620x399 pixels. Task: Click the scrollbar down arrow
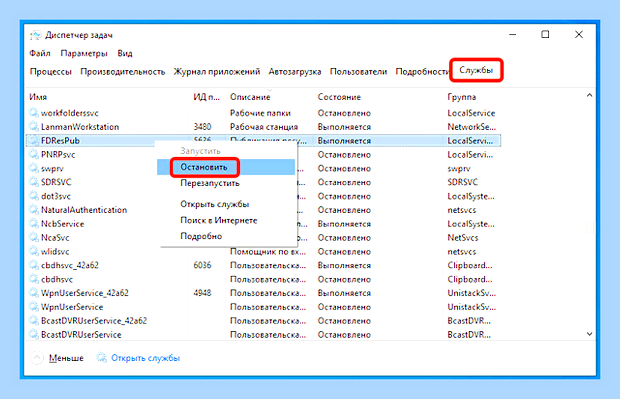coord(589,334)
